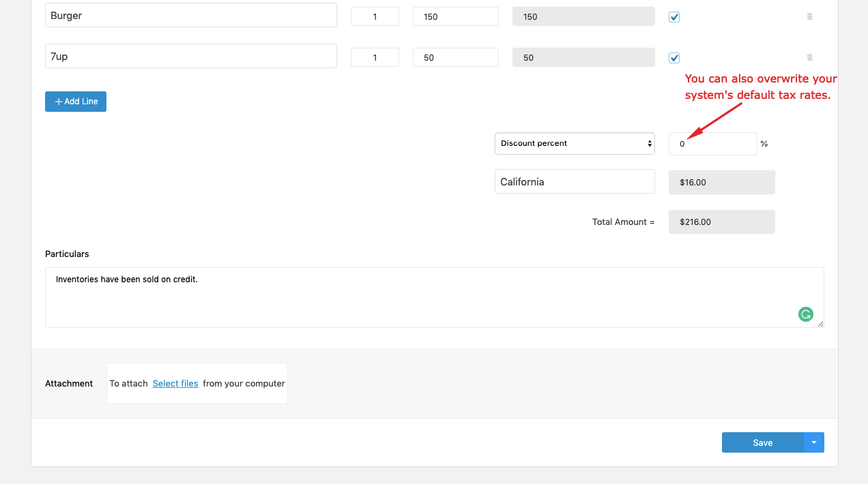This screenshot has width=868, height=484.
Task: Change Discount percent to another option
Action: tap(575, 143)
